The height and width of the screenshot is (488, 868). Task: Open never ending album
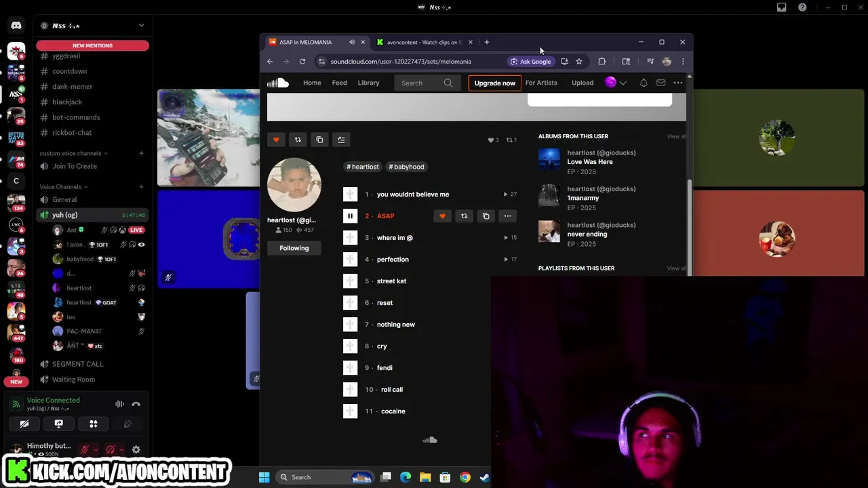587,235
